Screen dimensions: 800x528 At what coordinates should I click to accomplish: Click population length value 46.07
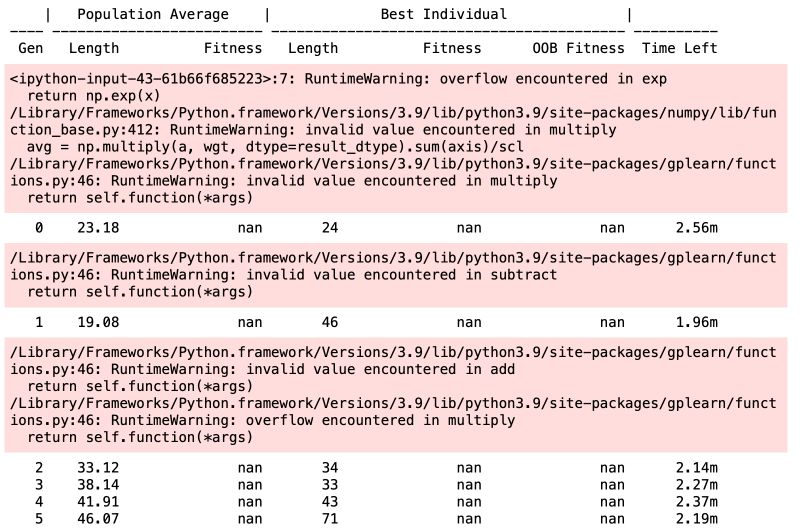pyautogui.click(x=98, y=519)
